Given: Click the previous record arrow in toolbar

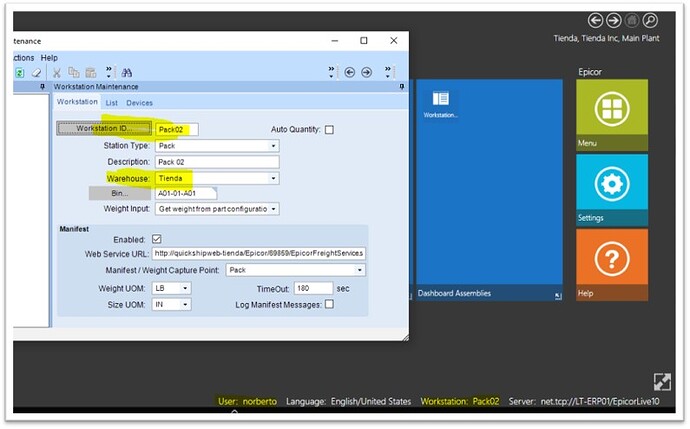Looking at the screenshot, I should click(x=349, y=72).
